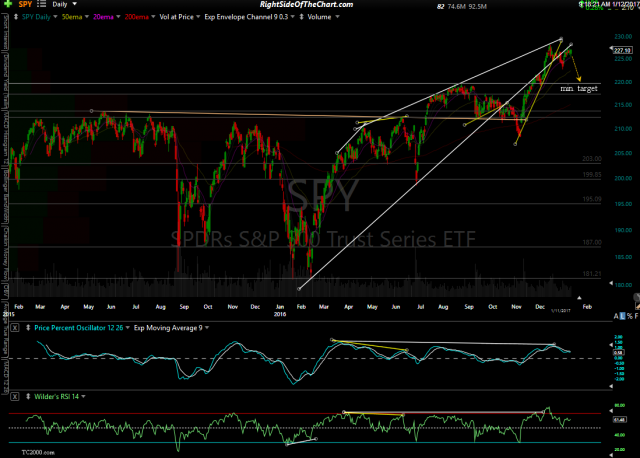Click the 187.00 horizontal level label

(x=592, y=242)
